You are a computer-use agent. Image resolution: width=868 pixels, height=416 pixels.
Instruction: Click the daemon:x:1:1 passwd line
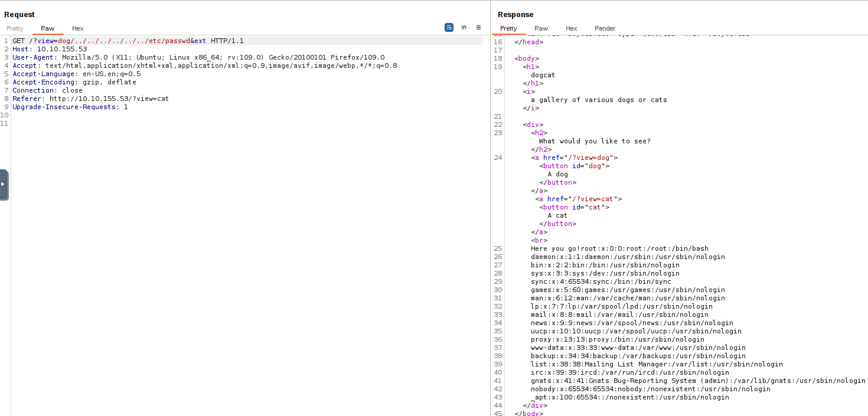click(628, 257)
